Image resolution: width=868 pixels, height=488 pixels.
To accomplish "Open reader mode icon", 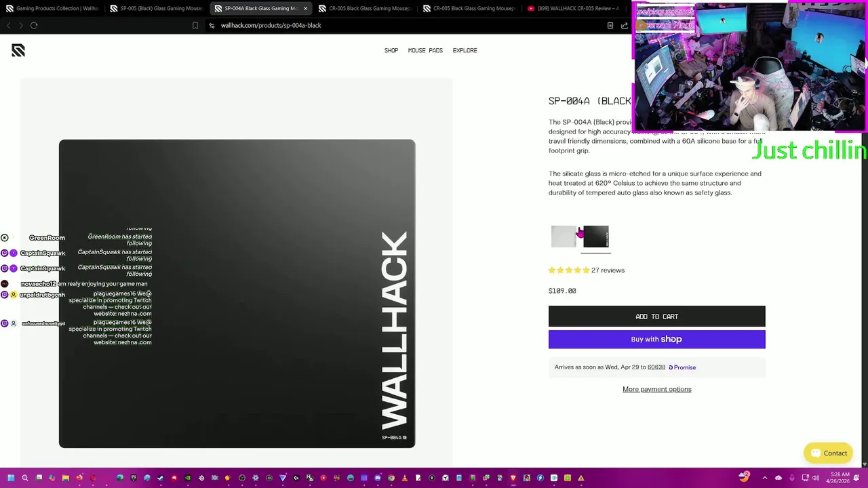I will [610, 25].
